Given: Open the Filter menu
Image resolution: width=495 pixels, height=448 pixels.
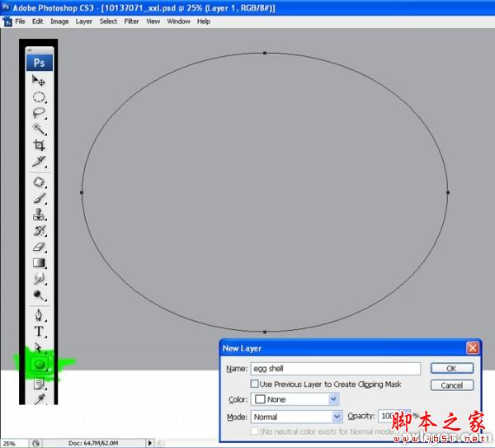Looking at the screenshot, I should pos(131,21).
